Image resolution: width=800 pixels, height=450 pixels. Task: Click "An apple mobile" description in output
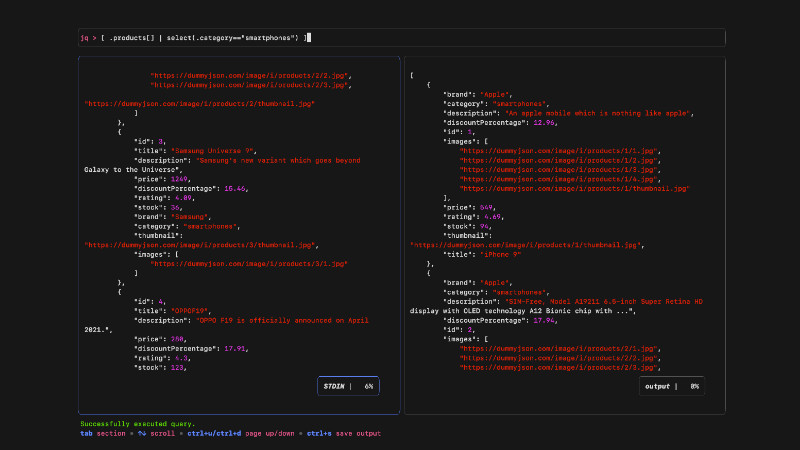tap(599, 113)
